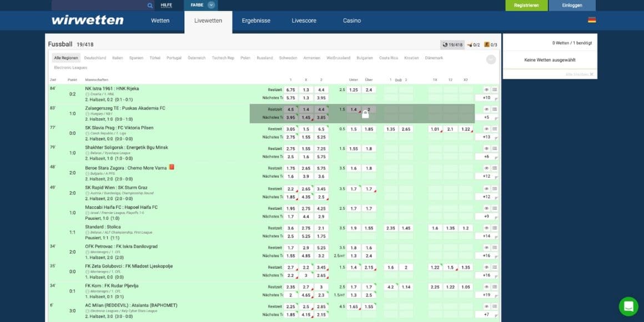Open stats list icon for Maccabi Haifa match
The width and height of the screenshot is (644, 322).
(x=495, y=208)
